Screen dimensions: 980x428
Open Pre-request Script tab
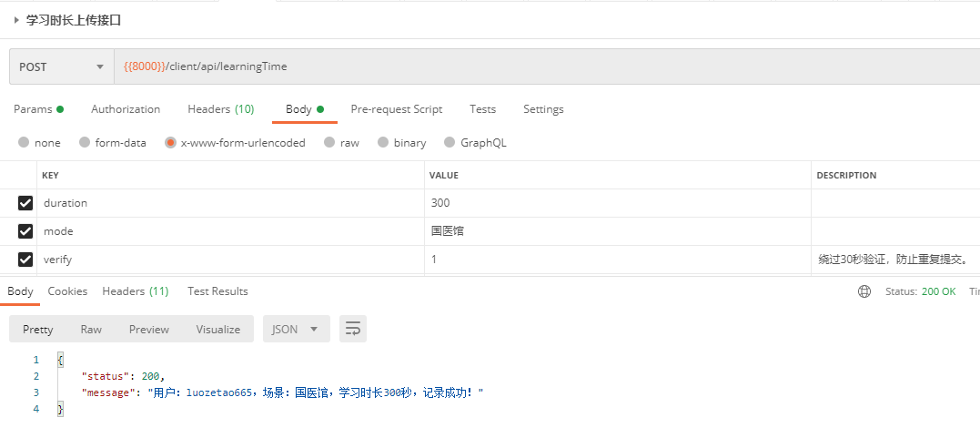[396, 109]
